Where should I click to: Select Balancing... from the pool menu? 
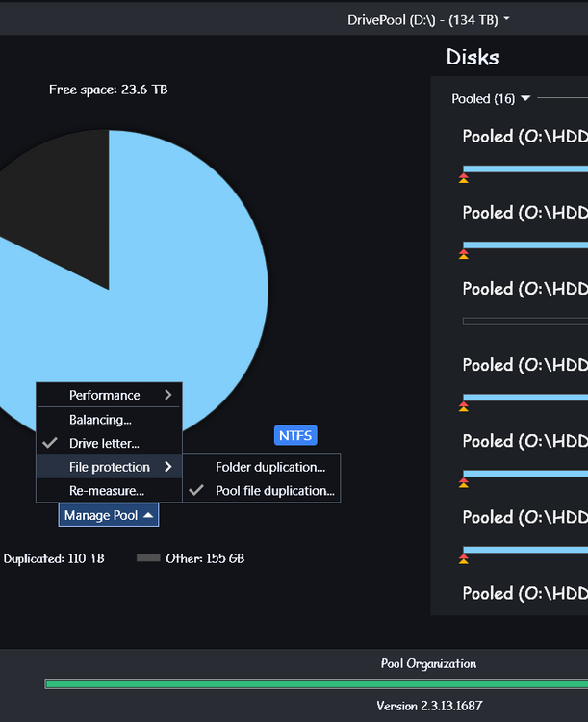point(100,420)
